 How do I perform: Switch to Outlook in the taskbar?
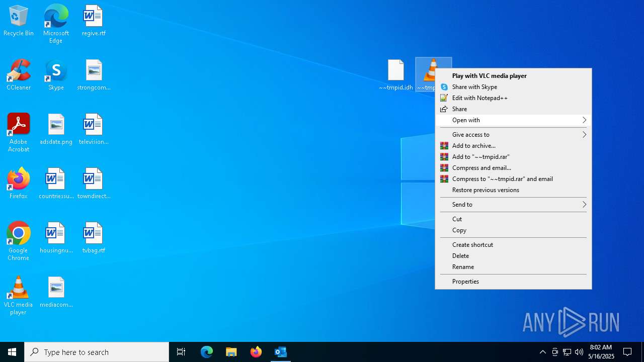pos(281,352)
